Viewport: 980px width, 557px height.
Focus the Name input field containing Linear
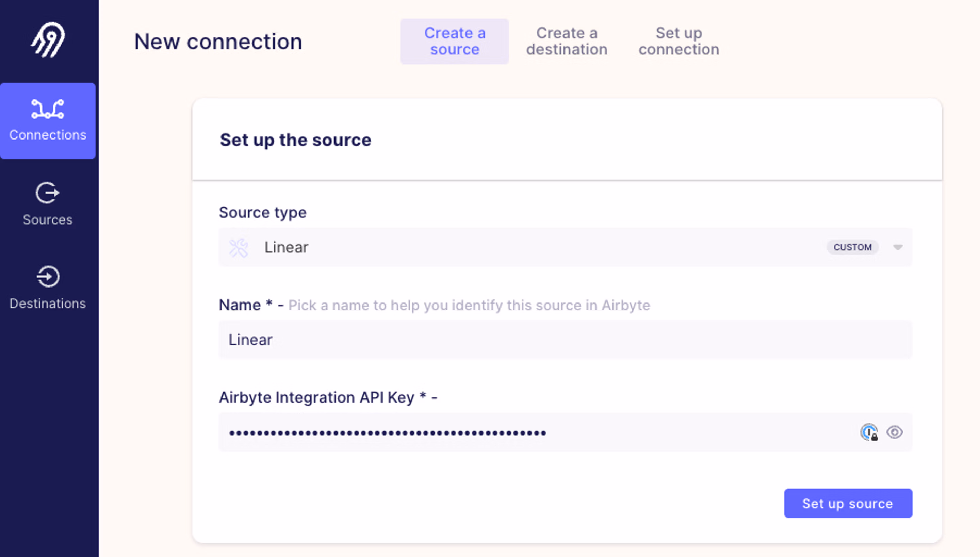pyautogui.click(x=565, y=340)
